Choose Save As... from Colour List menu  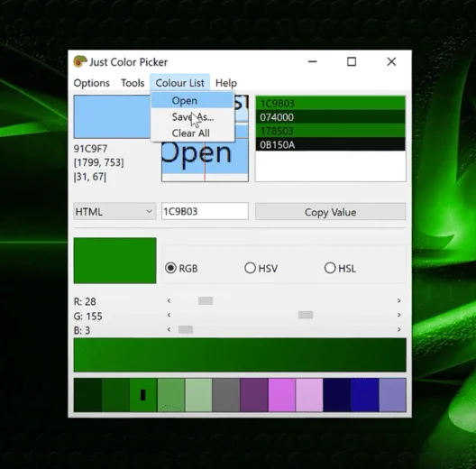[192, 117]
